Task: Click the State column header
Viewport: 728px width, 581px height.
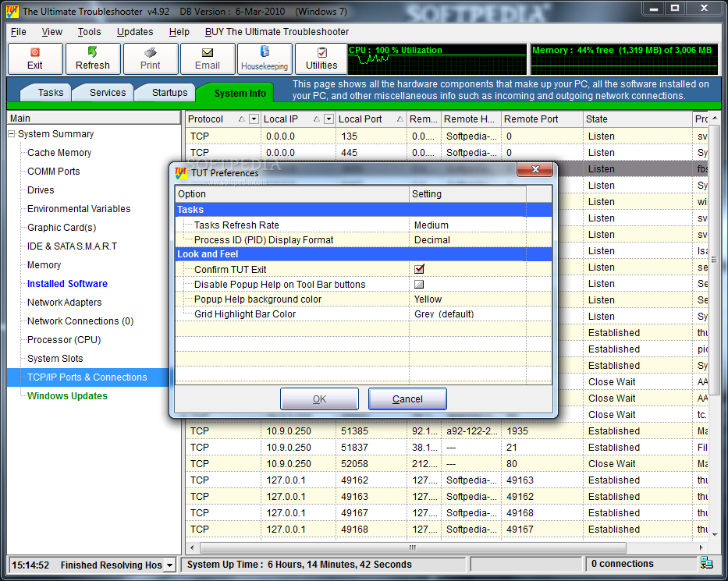Action: [637, 119]
